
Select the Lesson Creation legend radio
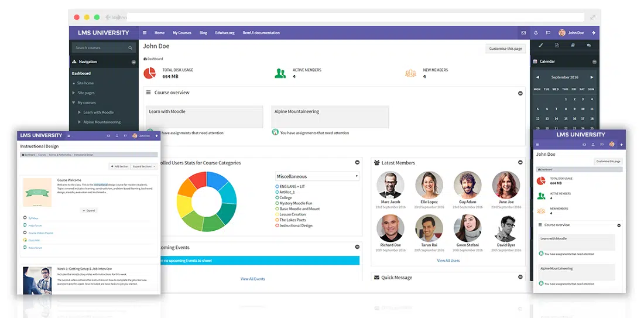click(x=278, y=214)
